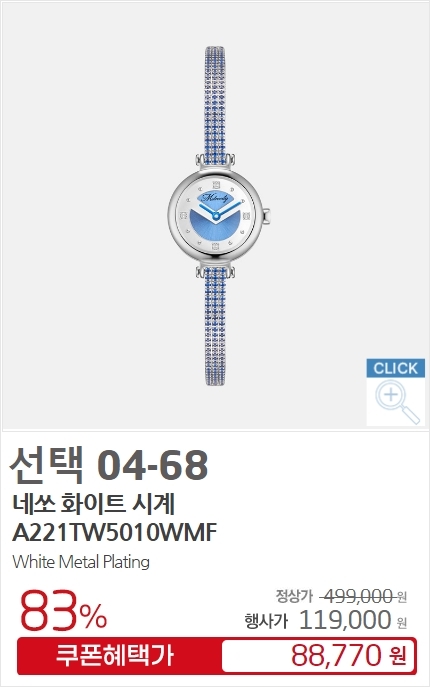Click the watch dial face
The width and height of the screenshot is (430, 687).
click(x=215, y=216)
